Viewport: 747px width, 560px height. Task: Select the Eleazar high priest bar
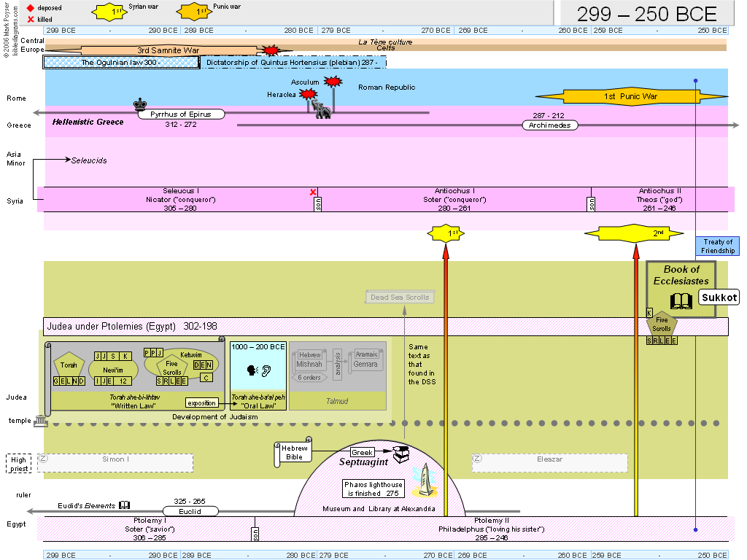coord(549,460)
